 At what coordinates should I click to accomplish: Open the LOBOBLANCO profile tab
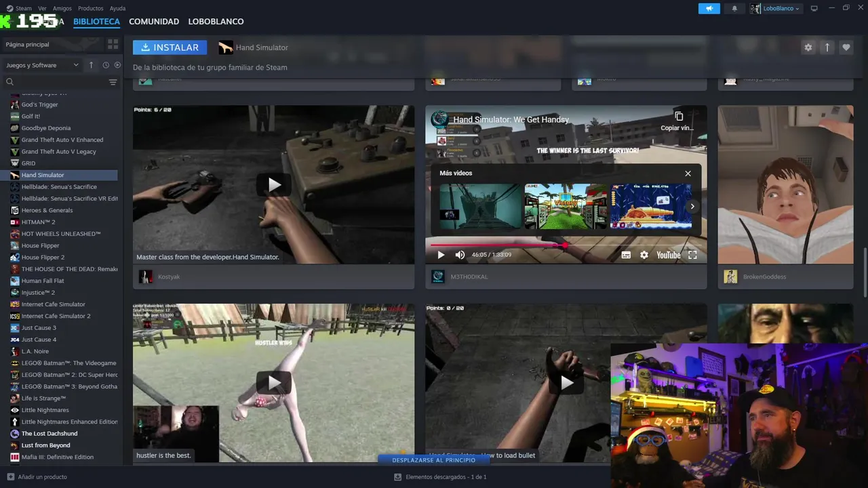[x=216, y=22]
